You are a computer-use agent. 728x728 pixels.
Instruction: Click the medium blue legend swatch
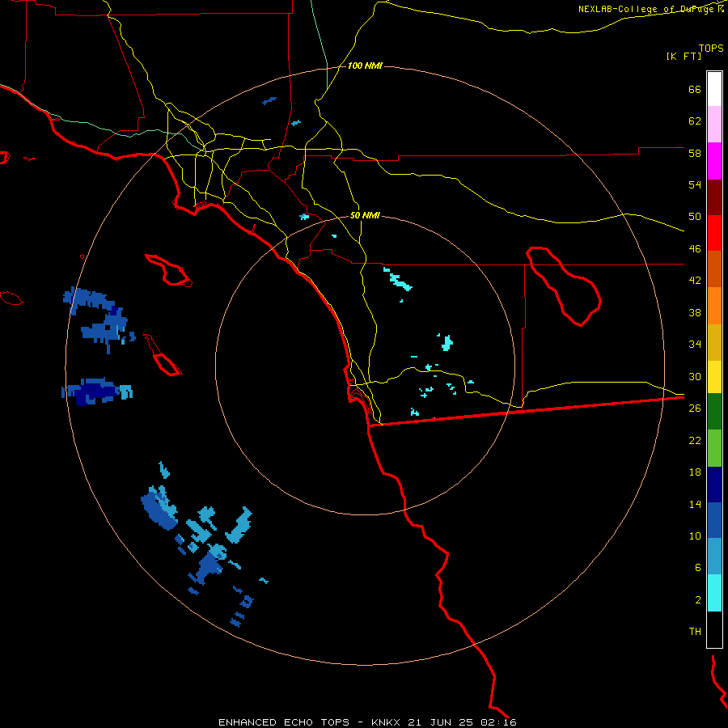pyautogui.click(x=714, y=520)
